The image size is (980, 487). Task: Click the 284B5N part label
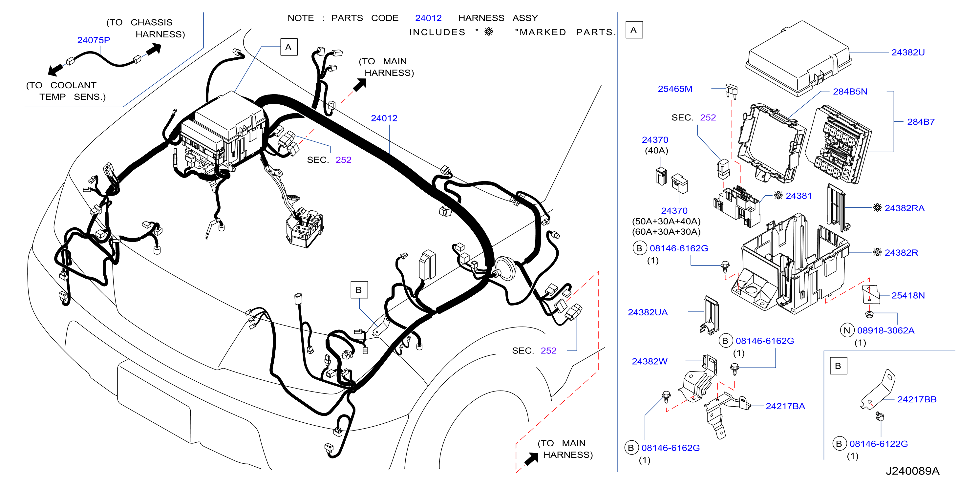click(x=850, y=92)
